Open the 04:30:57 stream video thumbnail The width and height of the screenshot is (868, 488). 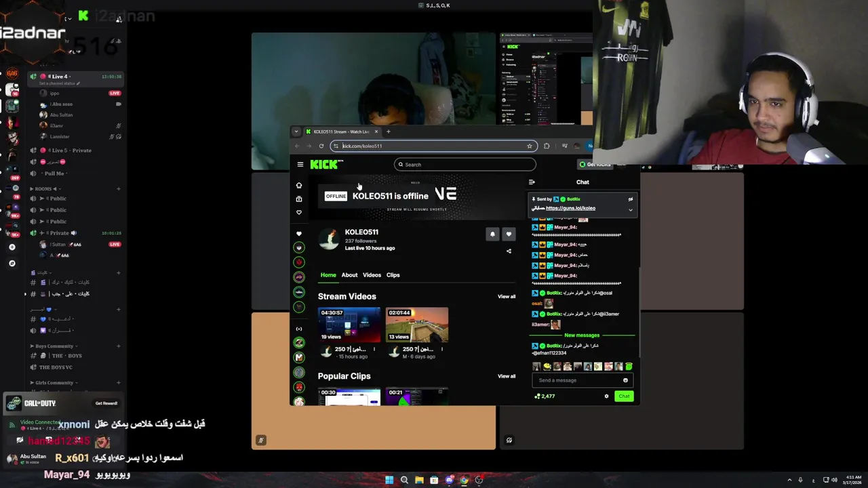click(349, 325)
